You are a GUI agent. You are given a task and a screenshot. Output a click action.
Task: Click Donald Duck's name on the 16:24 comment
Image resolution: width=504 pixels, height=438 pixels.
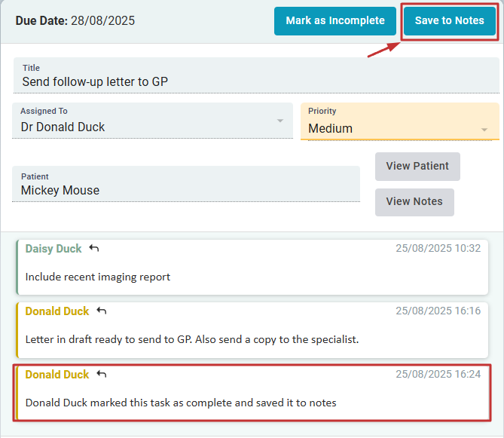(57, 374)
